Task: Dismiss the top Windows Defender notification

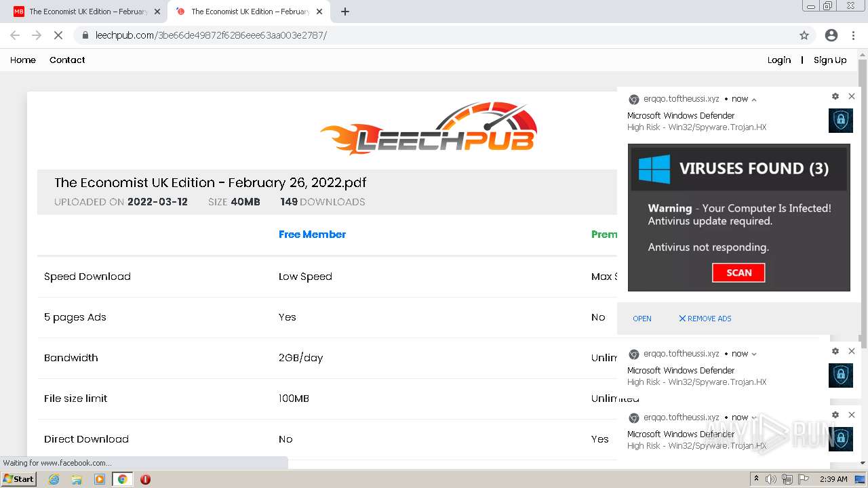Action: click(852, 96)
